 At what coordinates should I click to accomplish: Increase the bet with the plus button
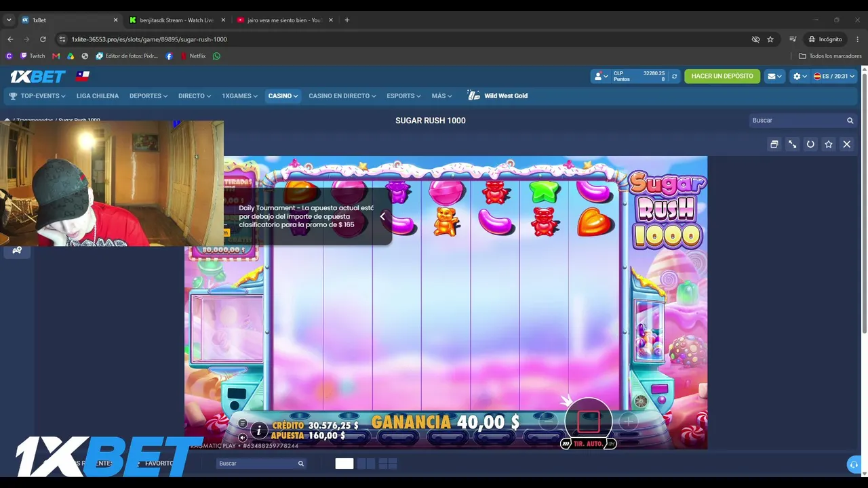628,422
